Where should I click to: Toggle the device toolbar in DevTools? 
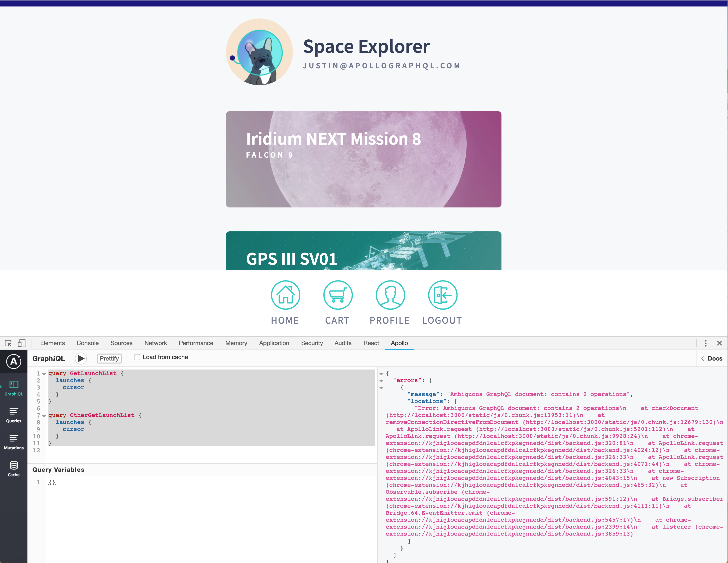coord(22,343)
